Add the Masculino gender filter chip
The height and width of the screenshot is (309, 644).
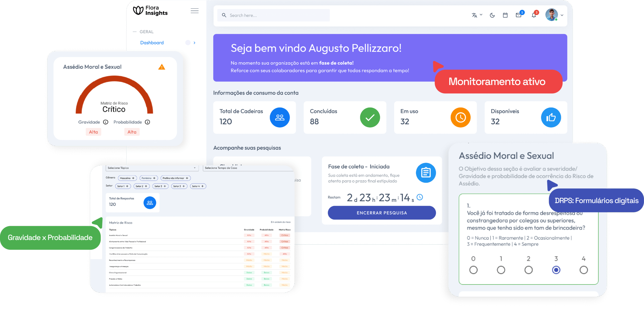tap(127, 178)
